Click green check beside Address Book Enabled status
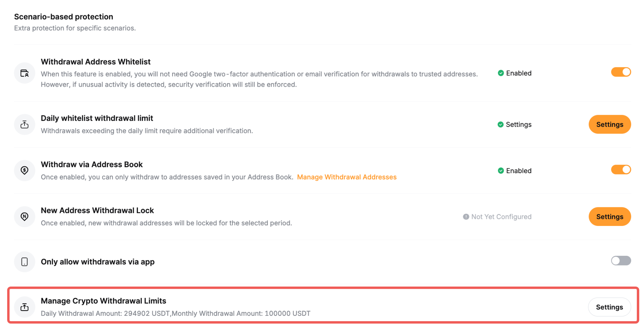Image resolution: width=644 pixels, height=329 pixels. click(x=501, y=171)
